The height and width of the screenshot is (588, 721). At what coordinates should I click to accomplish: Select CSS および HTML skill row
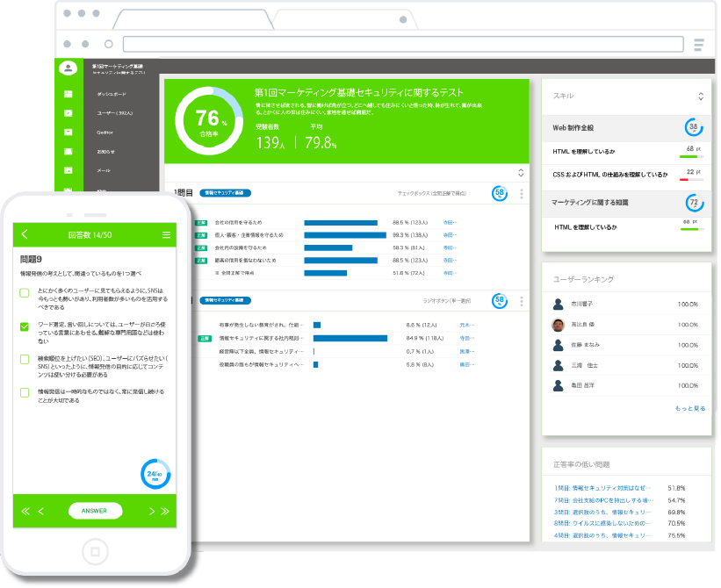(626, 175)
